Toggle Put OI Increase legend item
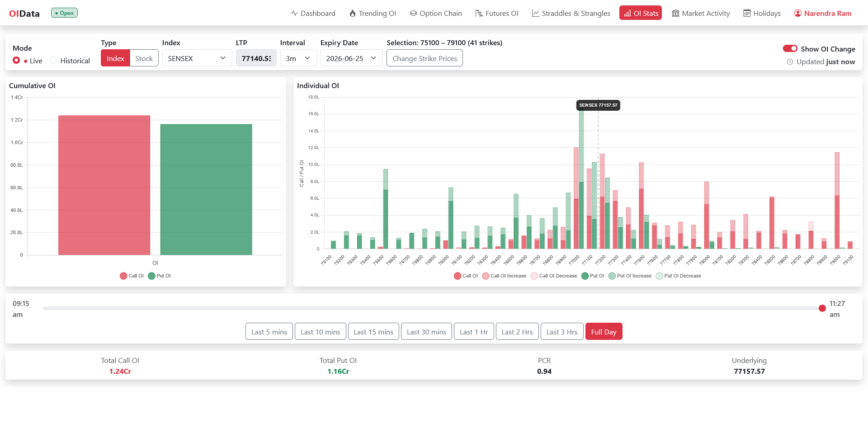Screen dimensions: 868x428 pyautogui.click(x=630, y=276)
